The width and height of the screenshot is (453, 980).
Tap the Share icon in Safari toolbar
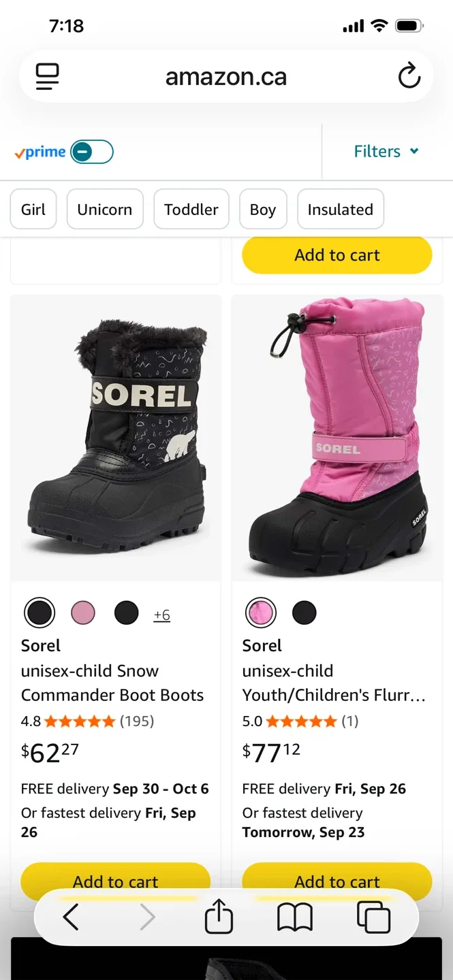[x=218, y=917]
